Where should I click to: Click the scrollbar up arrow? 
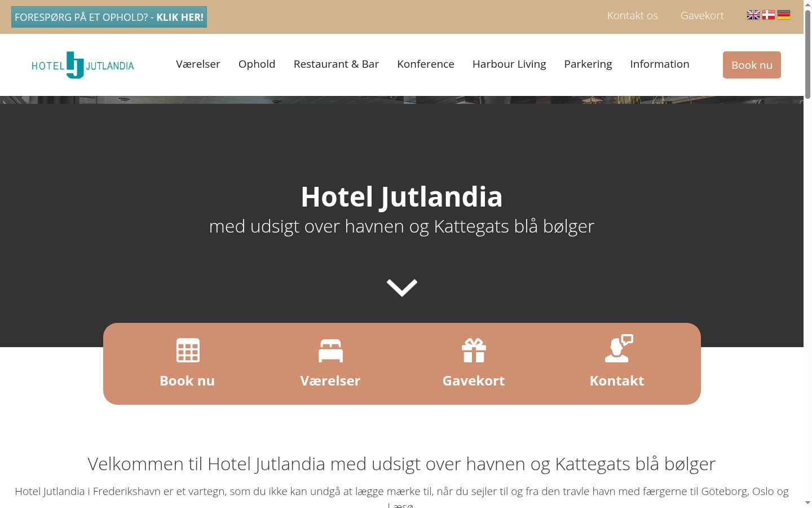tap(807, 5)
